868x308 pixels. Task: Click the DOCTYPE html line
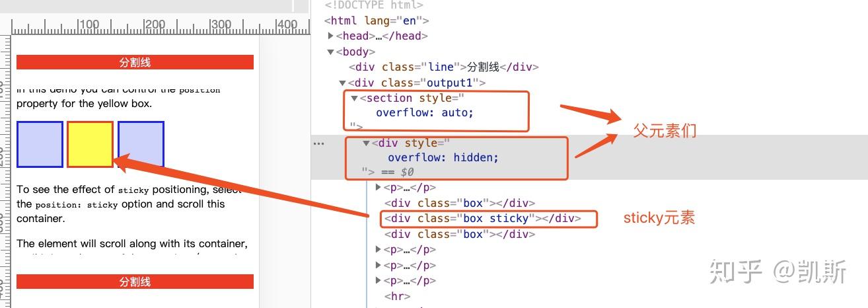pyautogui.click(x=373, y=5)
